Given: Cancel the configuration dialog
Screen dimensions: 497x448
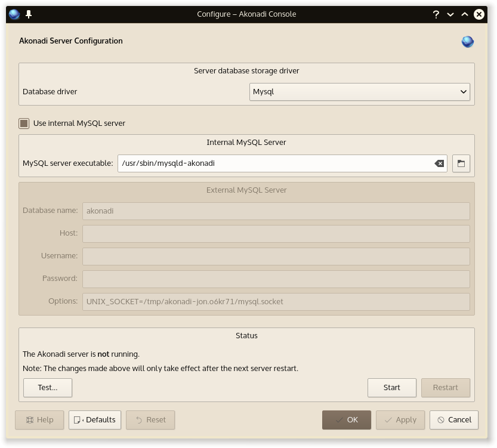Looking at the screenshot, I should click(x=453, y=420).
